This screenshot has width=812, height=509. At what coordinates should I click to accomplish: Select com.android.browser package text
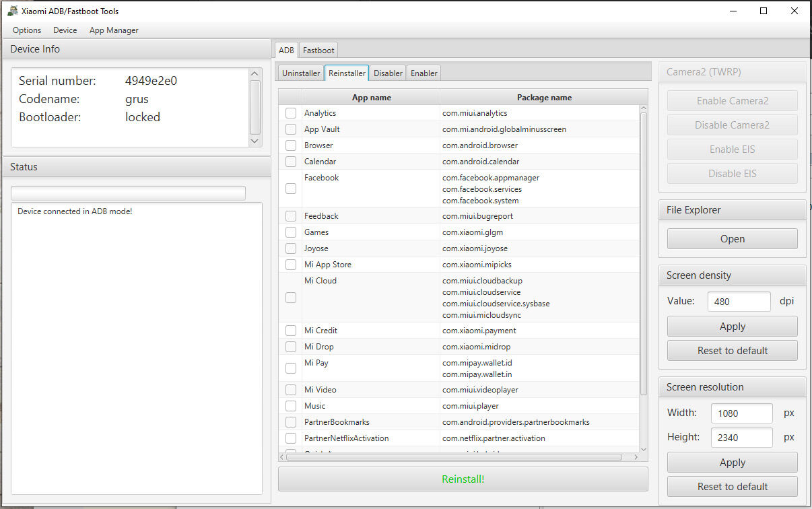tap(480, 145)
